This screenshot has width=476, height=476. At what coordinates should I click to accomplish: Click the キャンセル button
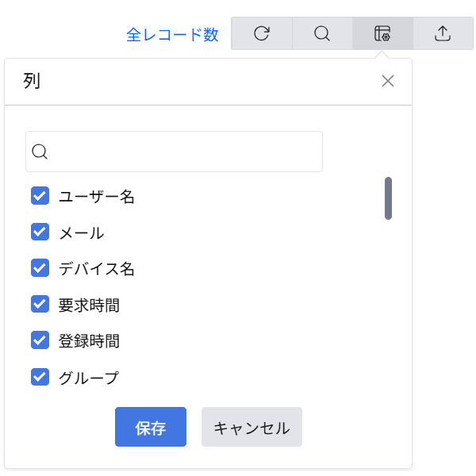(251, 428)
